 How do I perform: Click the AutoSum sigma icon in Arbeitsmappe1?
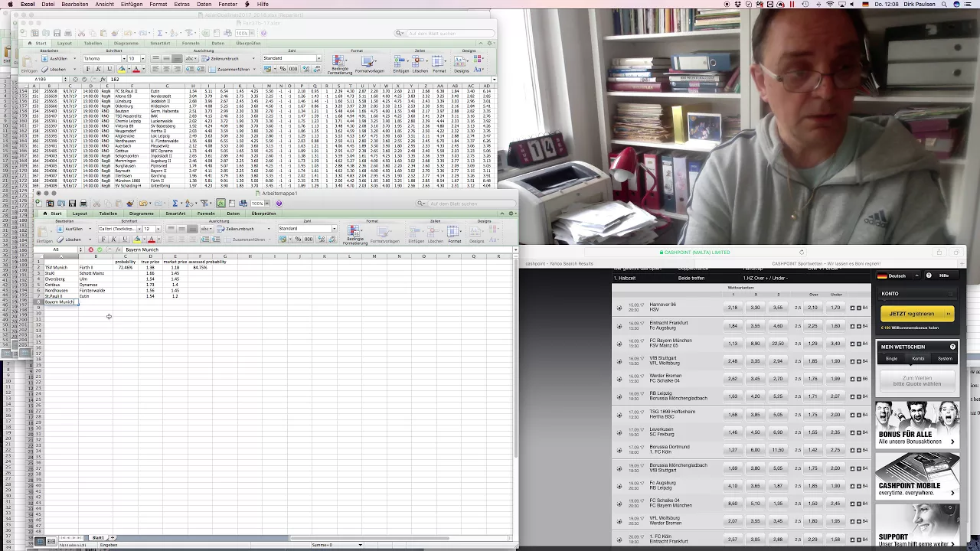(x=175, y=203)
